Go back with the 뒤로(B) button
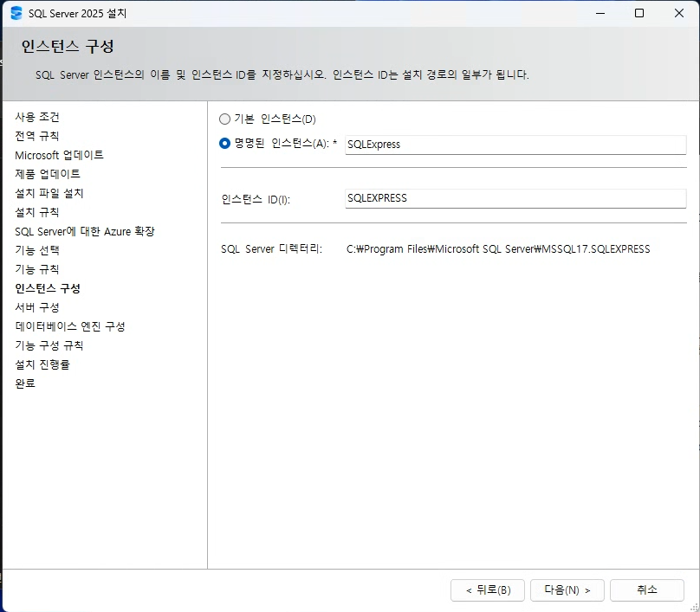This screenshot has height=612, width=700. click(488, 590)
